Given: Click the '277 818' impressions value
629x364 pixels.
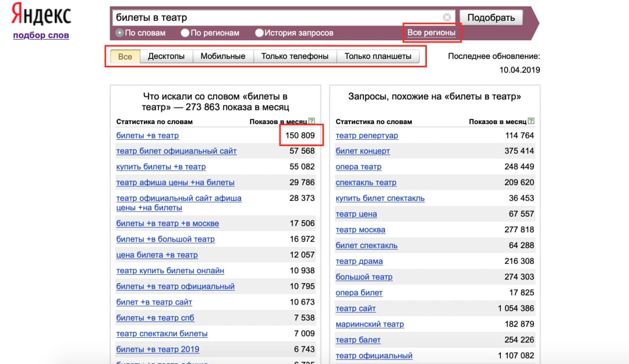Looking at the screenshot, I should point(520,230).
